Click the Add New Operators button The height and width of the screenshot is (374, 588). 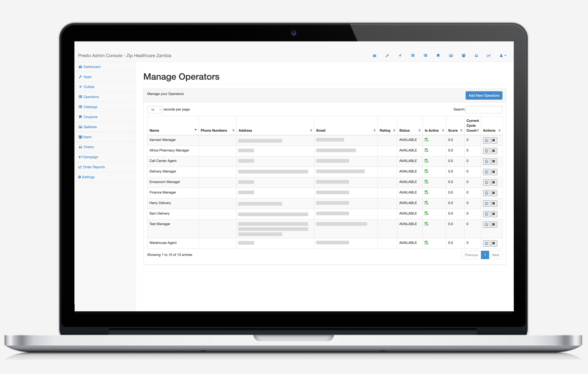pos(484,95)
